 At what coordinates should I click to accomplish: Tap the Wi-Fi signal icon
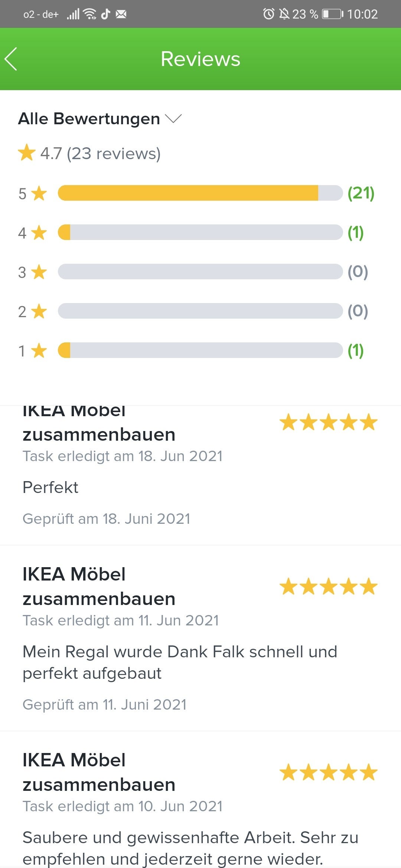pyautogui.click(x=90, y=14)
